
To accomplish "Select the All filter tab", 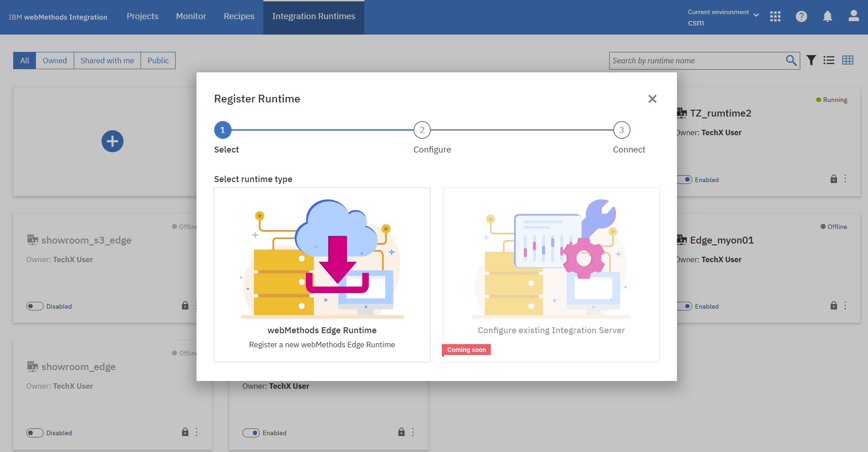I will (25, 61).
